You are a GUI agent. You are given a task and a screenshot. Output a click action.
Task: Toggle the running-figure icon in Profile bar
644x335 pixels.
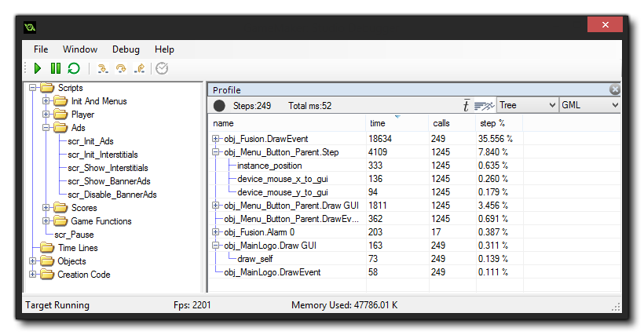click(485, 106)
